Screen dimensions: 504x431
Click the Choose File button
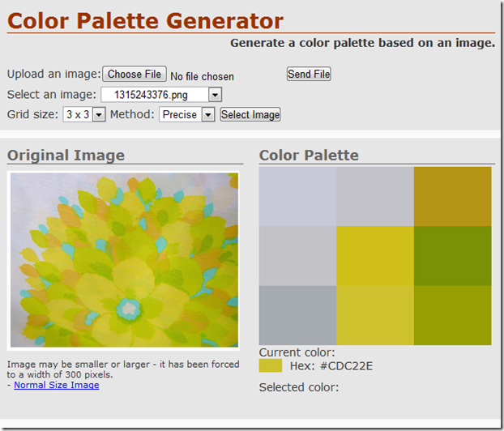[135, 75]
